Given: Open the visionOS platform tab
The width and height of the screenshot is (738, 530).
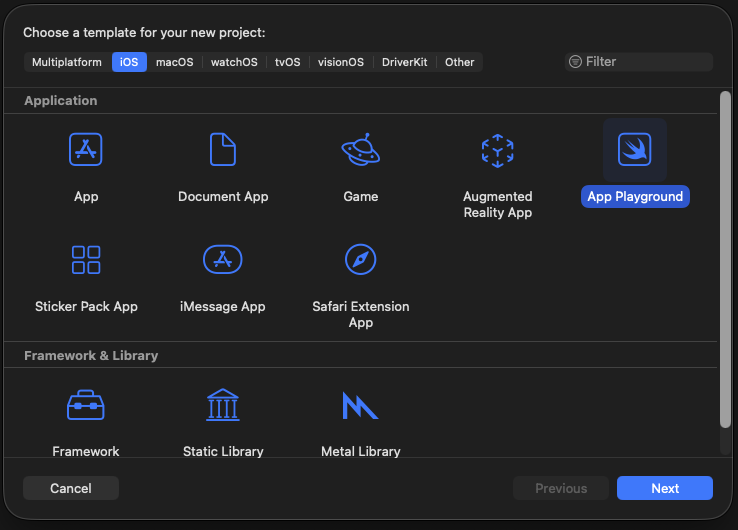Looking at the screenshot, I should tap(341, 62).
